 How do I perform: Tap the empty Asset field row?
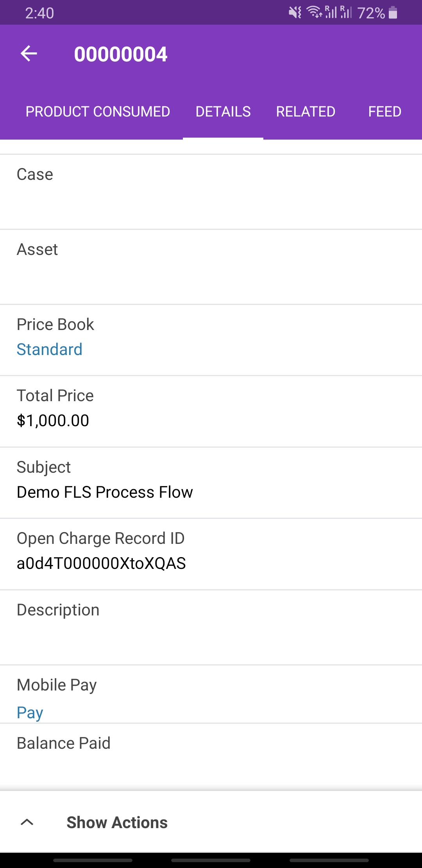coord(211,267)
